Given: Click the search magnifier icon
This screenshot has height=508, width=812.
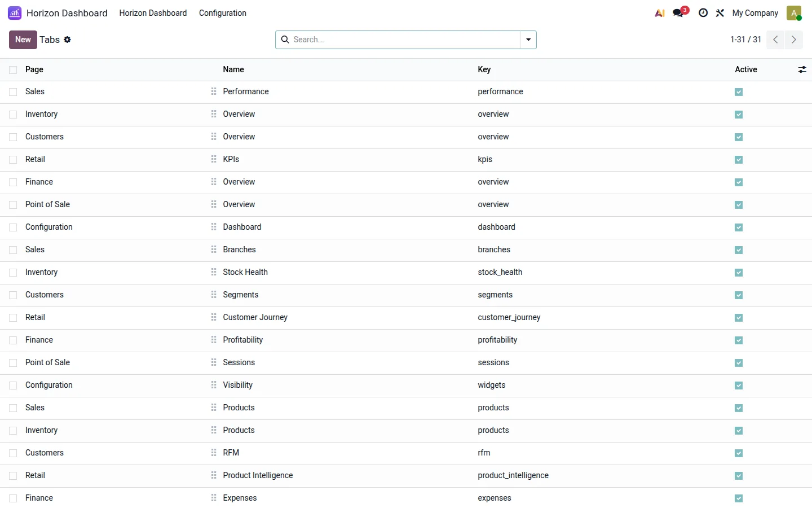Looking at the screenshot, I should tap(285, 40).
